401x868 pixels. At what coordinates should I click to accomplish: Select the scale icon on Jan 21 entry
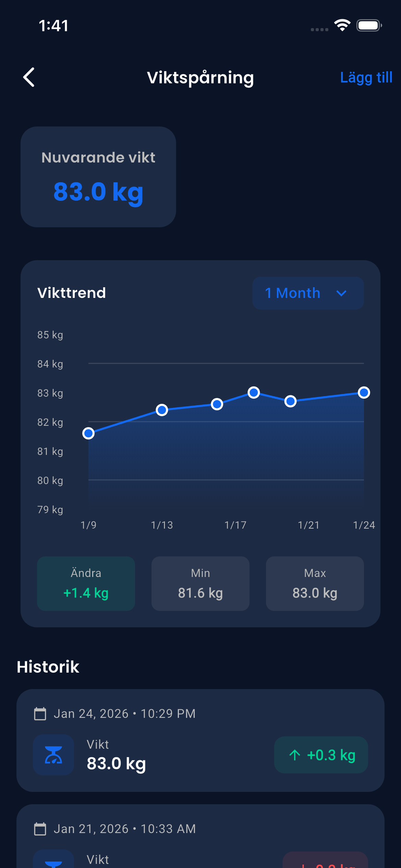pos(53,860)
